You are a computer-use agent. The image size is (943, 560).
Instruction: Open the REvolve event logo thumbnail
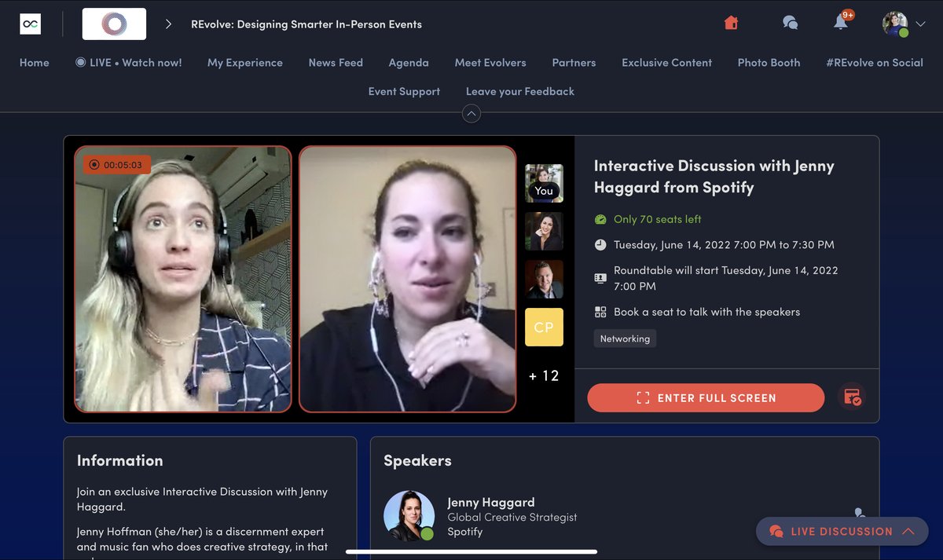114,24
